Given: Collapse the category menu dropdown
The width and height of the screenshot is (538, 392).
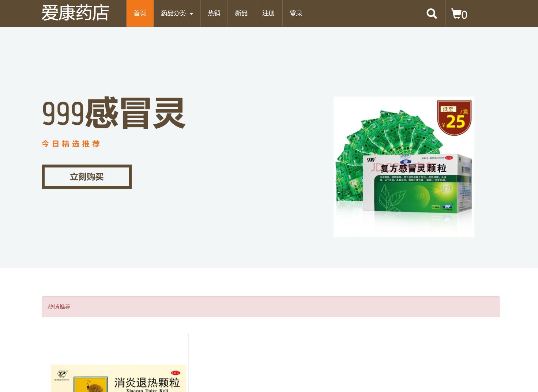Looking at the screenshot, I should pos(175,13).
